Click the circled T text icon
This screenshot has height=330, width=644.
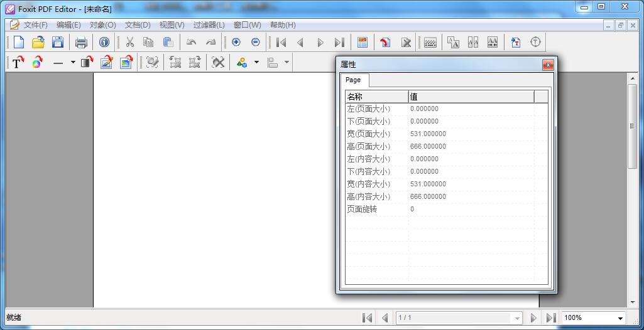(x=535, y=42)
